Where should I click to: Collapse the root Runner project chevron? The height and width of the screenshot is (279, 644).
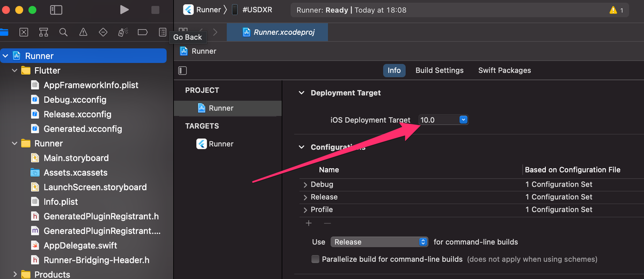coord(6,56)
